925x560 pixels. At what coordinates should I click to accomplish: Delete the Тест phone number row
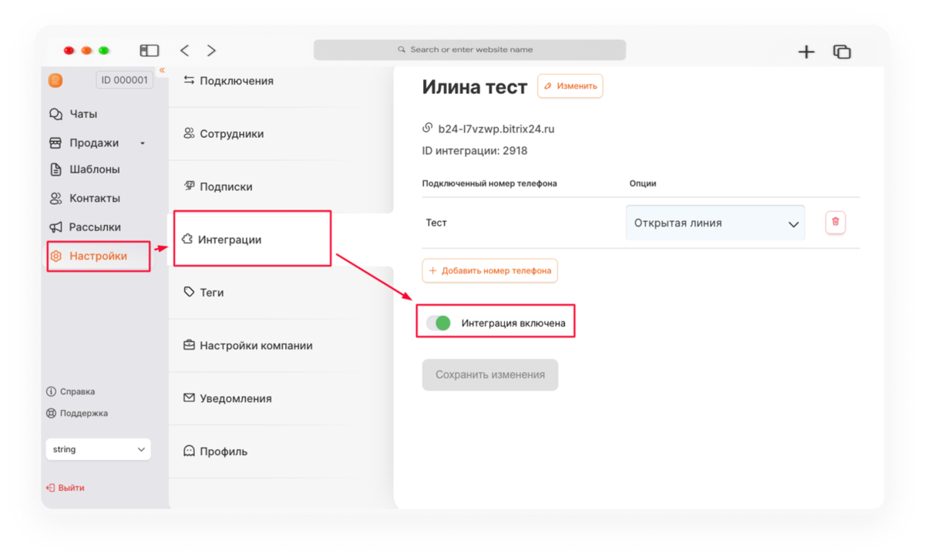coord(836,223)
